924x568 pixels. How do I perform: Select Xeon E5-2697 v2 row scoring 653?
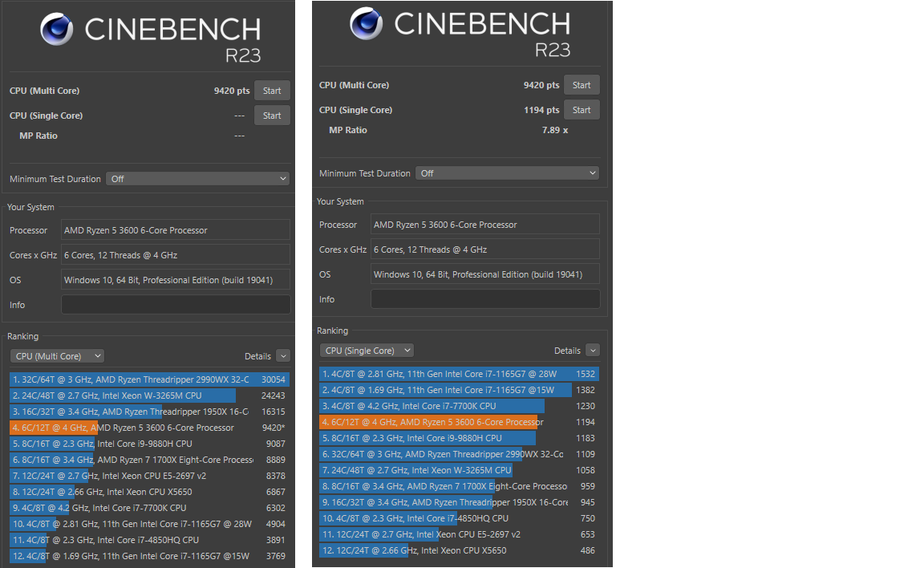tap(459, 534)
